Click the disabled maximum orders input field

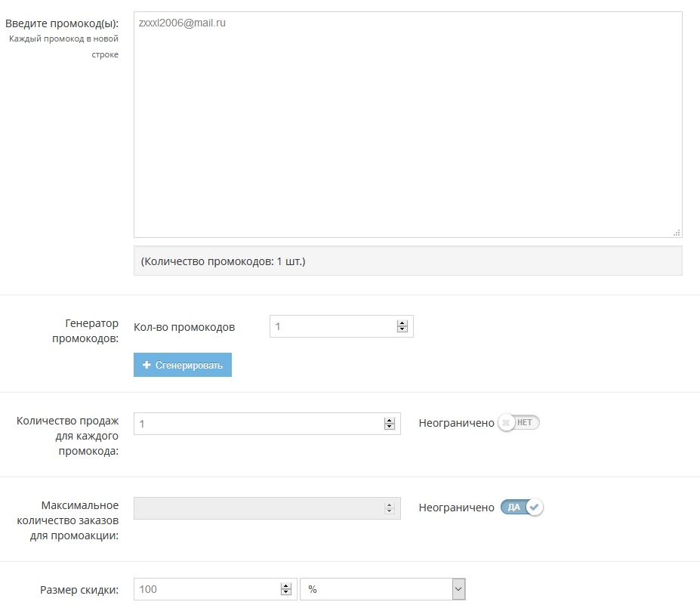267,508
